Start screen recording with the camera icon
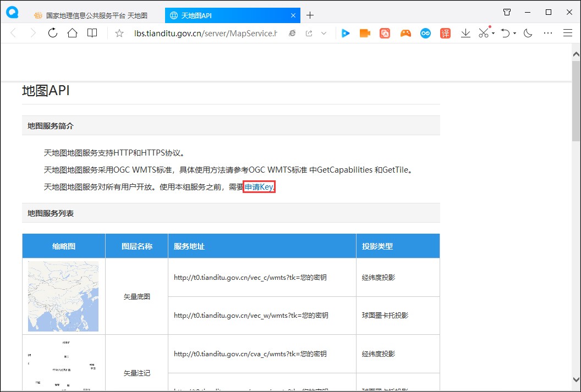The image size is (581, 392). click(x=364, y=33)
